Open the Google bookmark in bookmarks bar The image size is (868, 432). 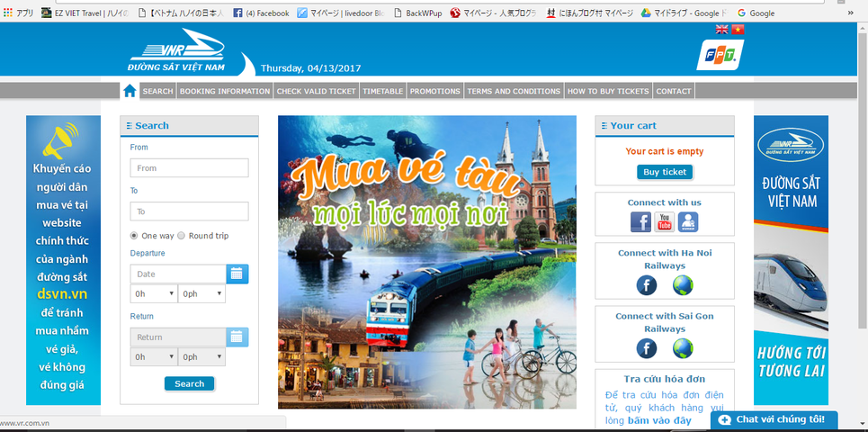point(756,13)
